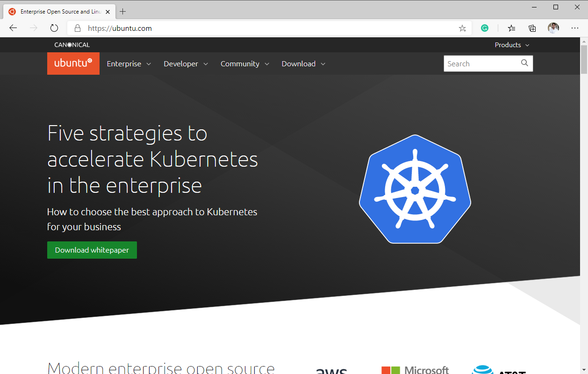Image resolution: width=588 pixels, height=374 pixels.
Task: Open the Grammarly extension icon
Action: click(485, 28)
